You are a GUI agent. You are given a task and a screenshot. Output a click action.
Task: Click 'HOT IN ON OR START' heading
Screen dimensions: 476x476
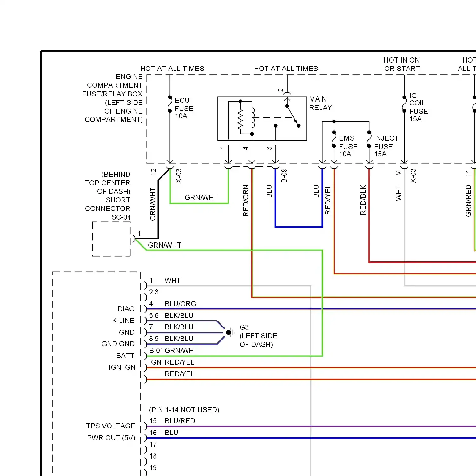pyautogui.click(x=402, y=64)
